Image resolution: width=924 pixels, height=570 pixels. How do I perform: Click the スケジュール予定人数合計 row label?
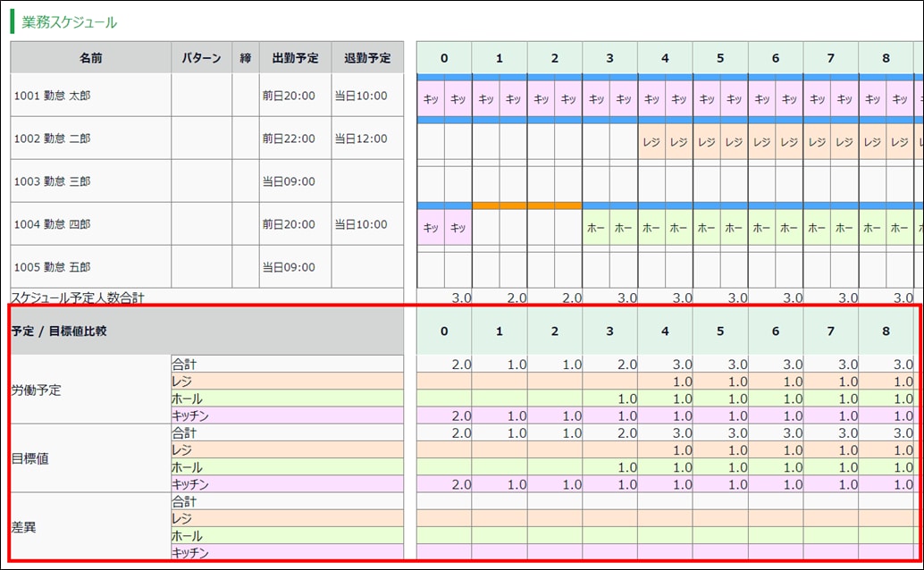[77, 298]
